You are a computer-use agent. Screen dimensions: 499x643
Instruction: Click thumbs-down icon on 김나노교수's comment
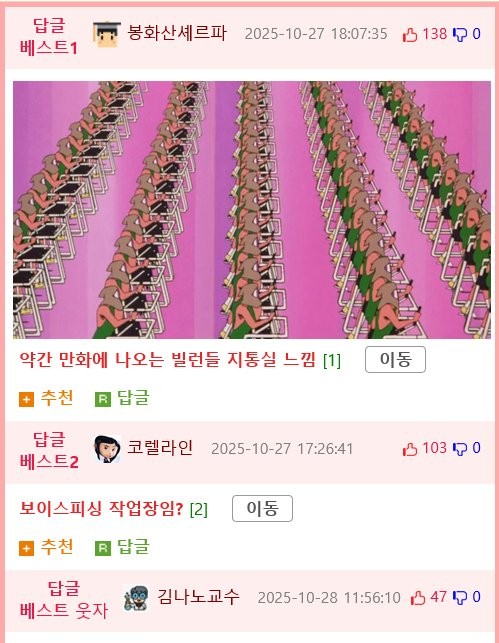460,597
